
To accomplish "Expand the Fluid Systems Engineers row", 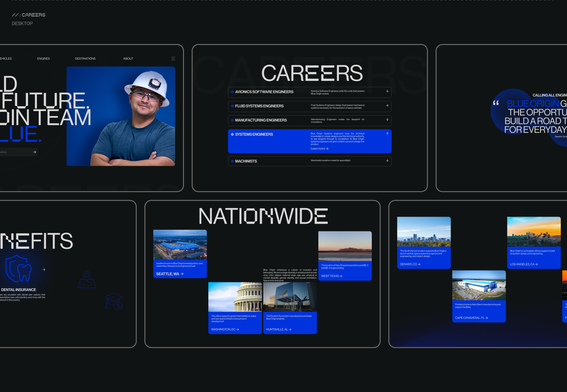I will click(x=387, y=105).
